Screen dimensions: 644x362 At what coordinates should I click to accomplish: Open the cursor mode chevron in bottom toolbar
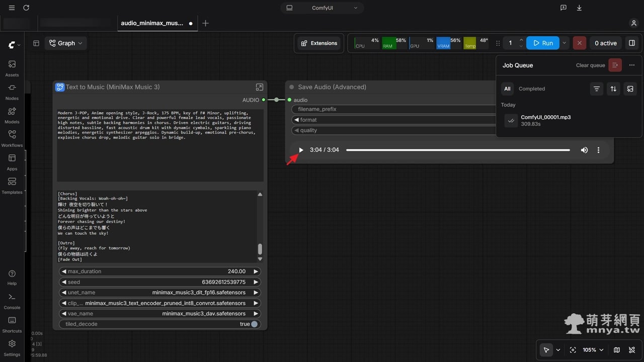point(558,350)
